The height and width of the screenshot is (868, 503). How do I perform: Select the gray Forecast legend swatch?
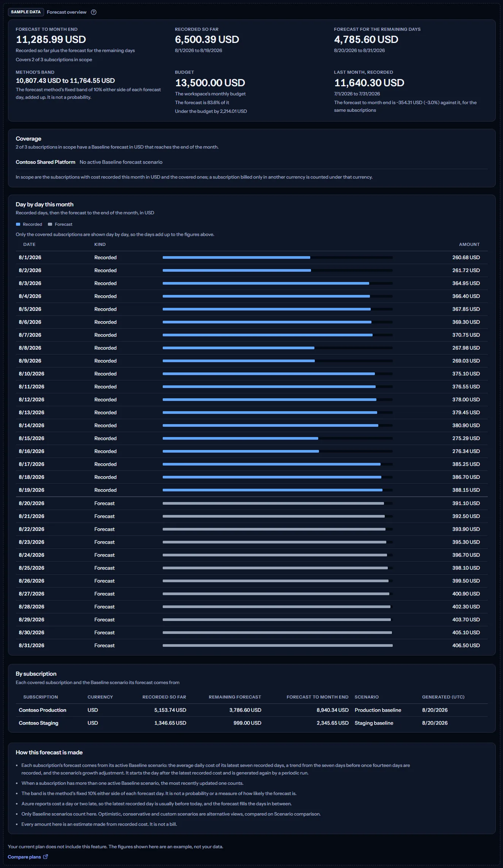pos(50,224)
